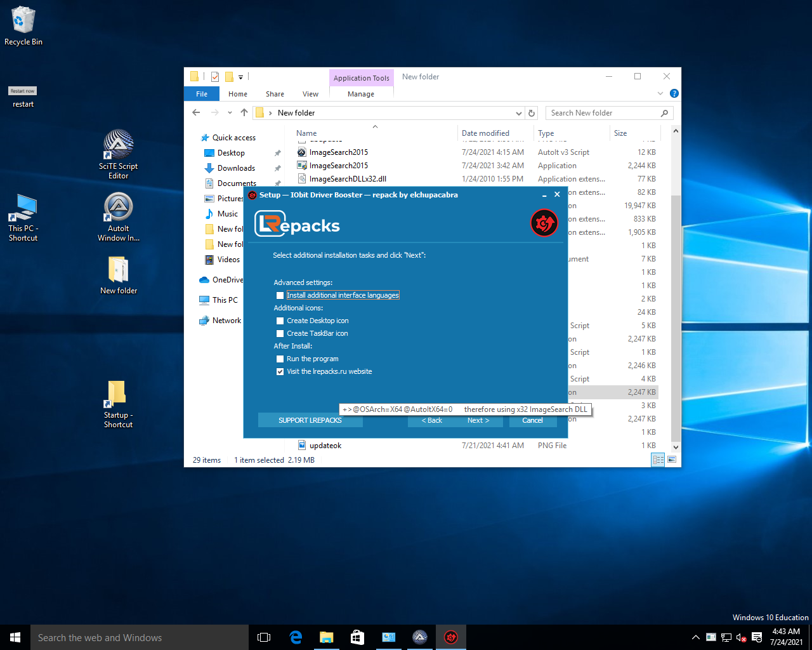Click the SUPPORT LREPACKS button

point(310,420)
